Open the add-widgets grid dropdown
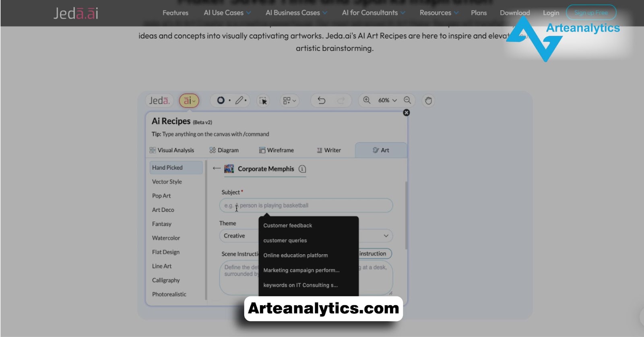Viewport: 644px width, 337px height. tap(289, 101)
